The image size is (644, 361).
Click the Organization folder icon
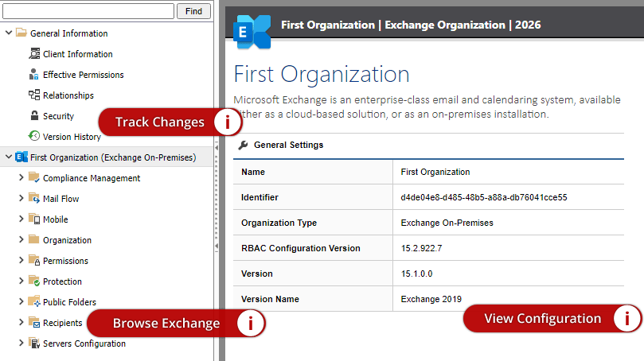coord(34,239)
